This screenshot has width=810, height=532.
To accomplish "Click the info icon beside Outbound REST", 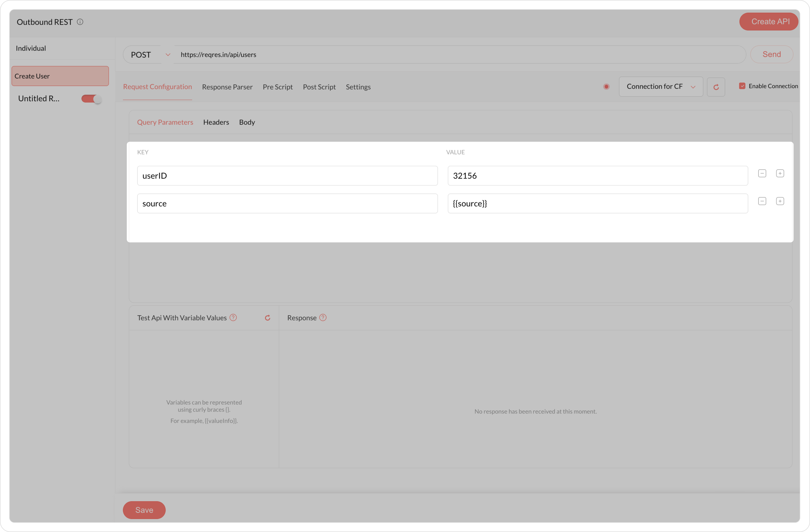I will (x=80, y=22).
